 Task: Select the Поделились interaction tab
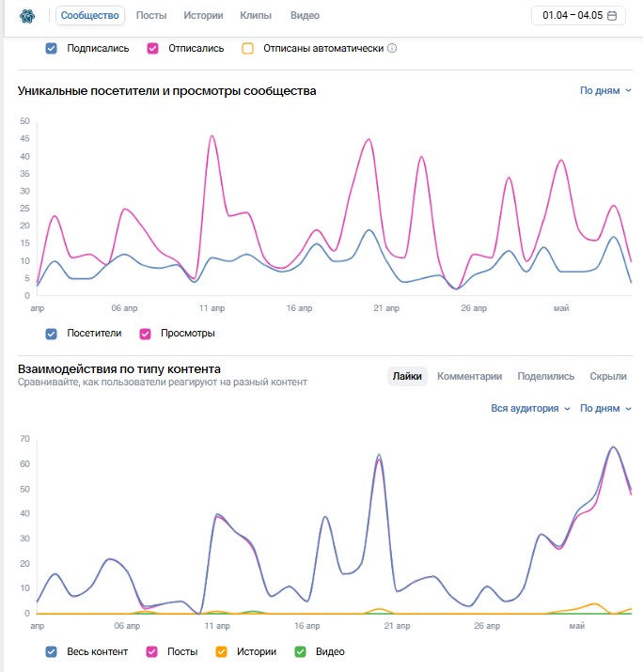(545, 376)
